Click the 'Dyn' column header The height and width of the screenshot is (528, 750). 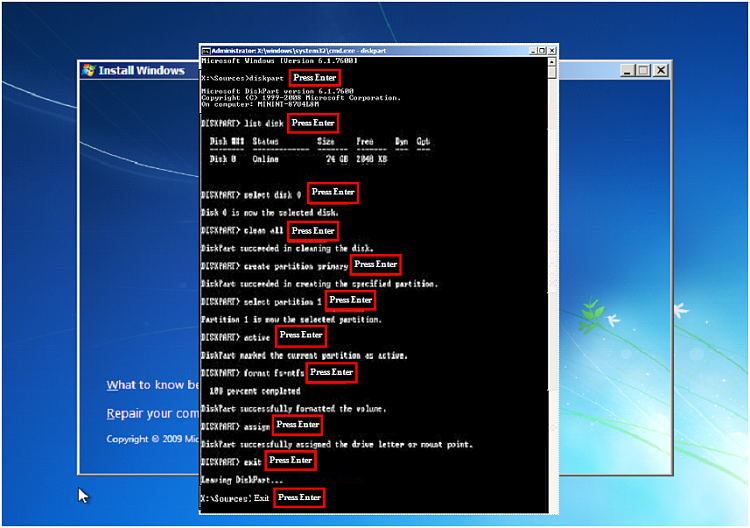tap(402, 142)
